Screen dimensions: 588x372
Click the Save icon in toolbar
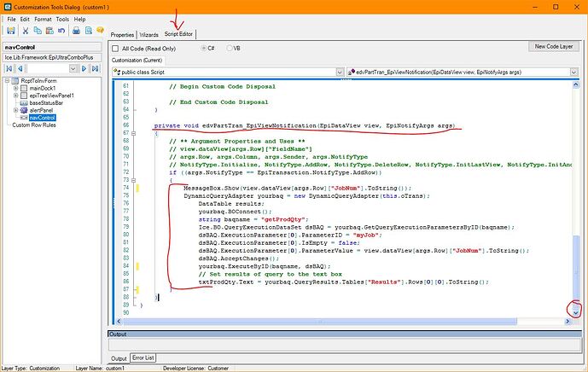[10, 31]
